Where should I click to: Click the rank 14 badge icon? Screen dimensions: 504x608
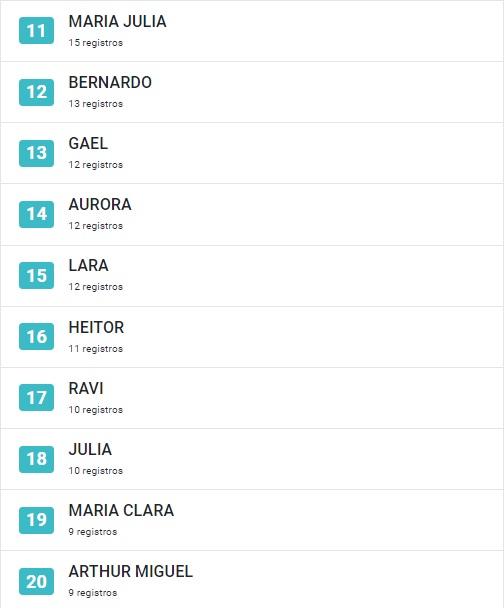pos(36,214)
